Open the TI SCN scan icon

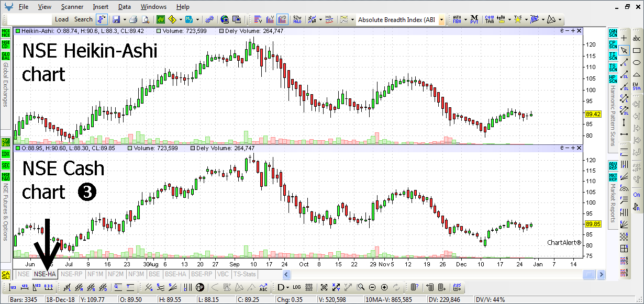613,56
